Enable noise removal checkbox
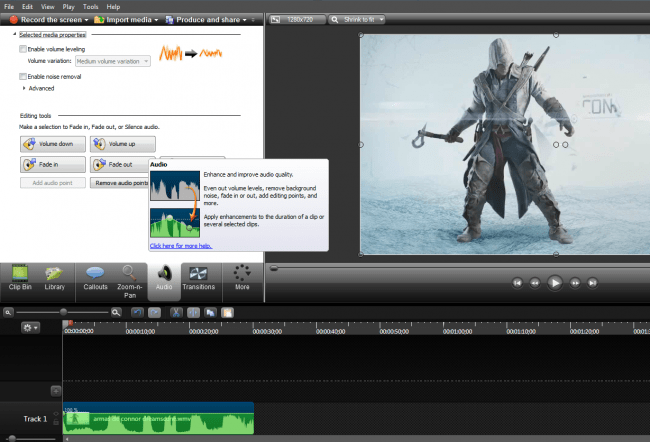The image size is (650, 442). tap(23, 76)
